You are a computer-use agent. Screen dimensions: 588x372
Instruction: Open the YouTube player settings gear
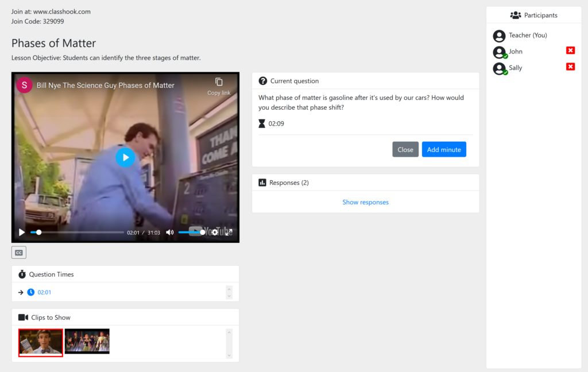(x=214, y=233)
